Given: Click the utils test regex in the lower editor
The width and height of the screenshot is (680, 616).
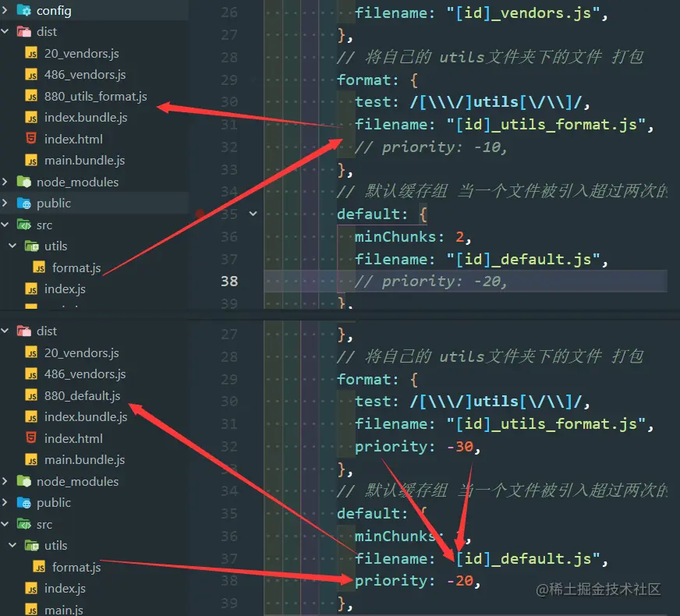Looking at the screenshot, I should coord(496,402).
